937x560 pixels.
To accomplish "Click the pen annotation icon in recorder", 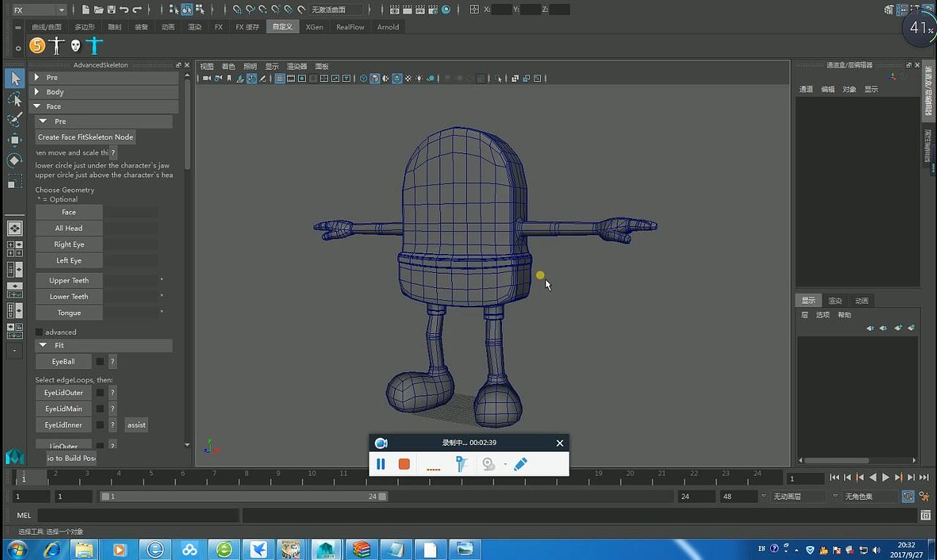I will click(x=520, y=464).
